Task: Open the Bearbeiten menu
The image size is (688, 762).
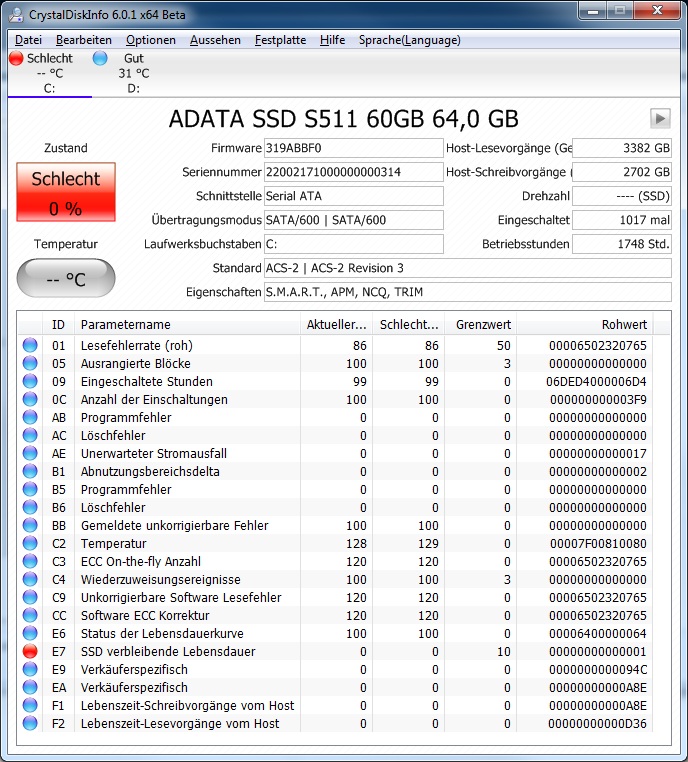Action: pos(84,40)
